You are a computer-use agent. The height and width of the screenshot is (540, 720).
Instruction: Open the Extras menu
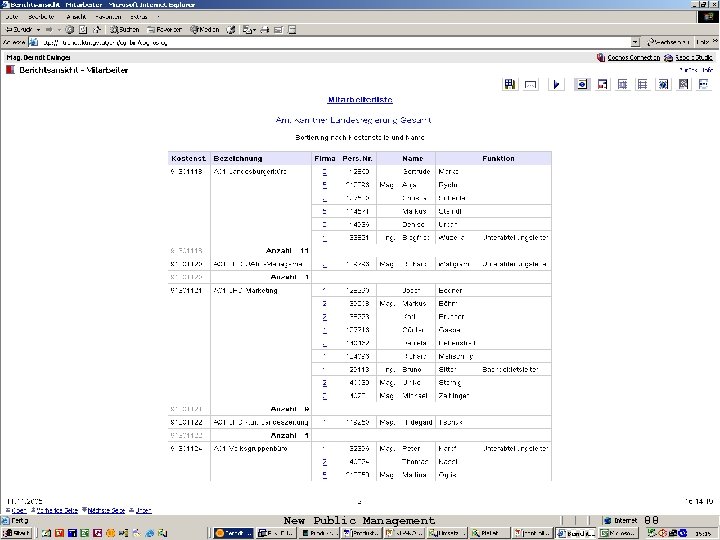(139, 17)
